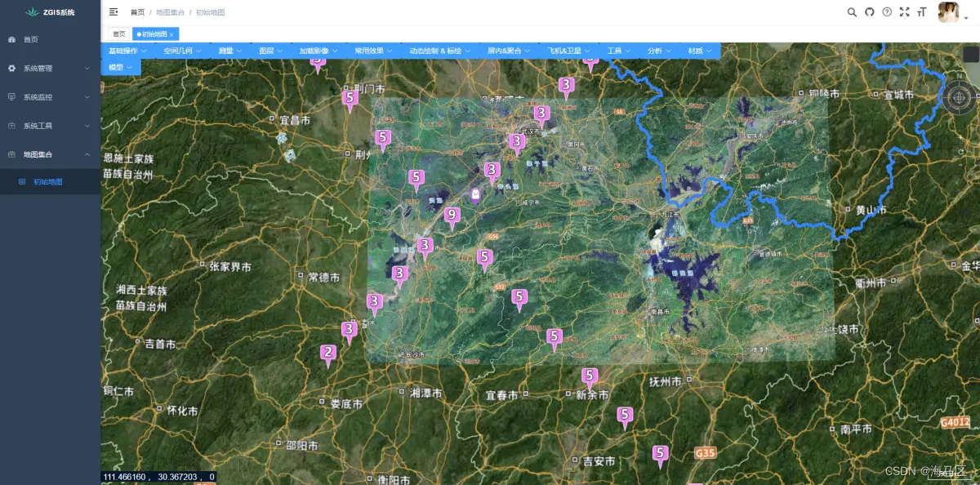The image size is (980, 485).
Task: Open the 基础操作 dropdown menu
Action: (x=127, y=51)
